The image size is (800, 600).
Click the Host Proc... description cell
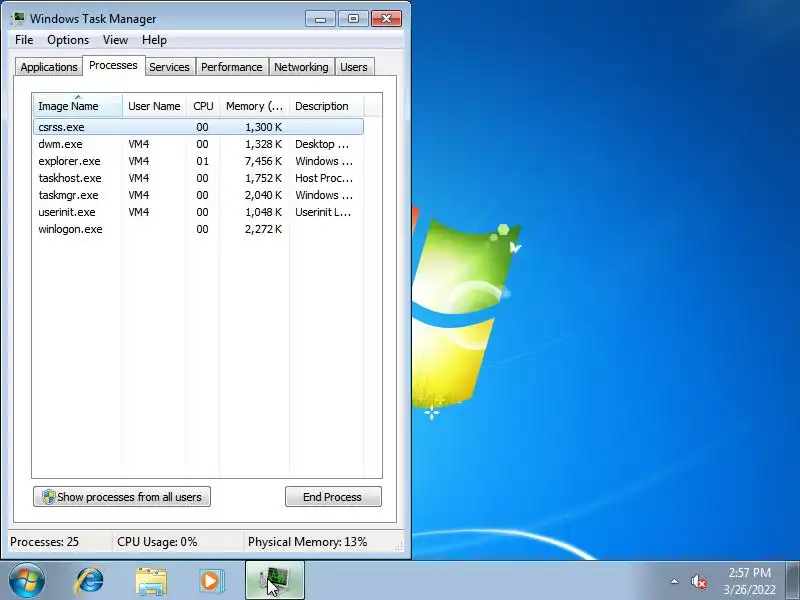pos(324,178)
